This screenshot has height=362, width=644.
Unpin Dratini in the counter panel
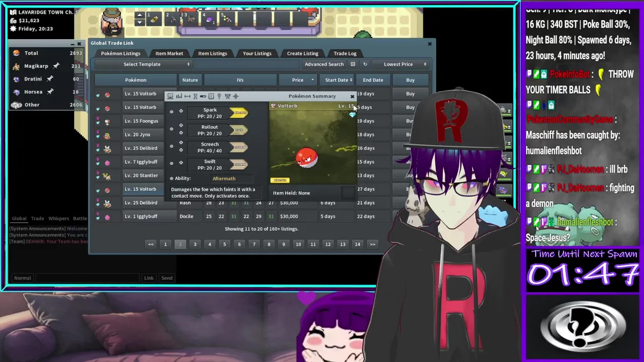(50, 79)
